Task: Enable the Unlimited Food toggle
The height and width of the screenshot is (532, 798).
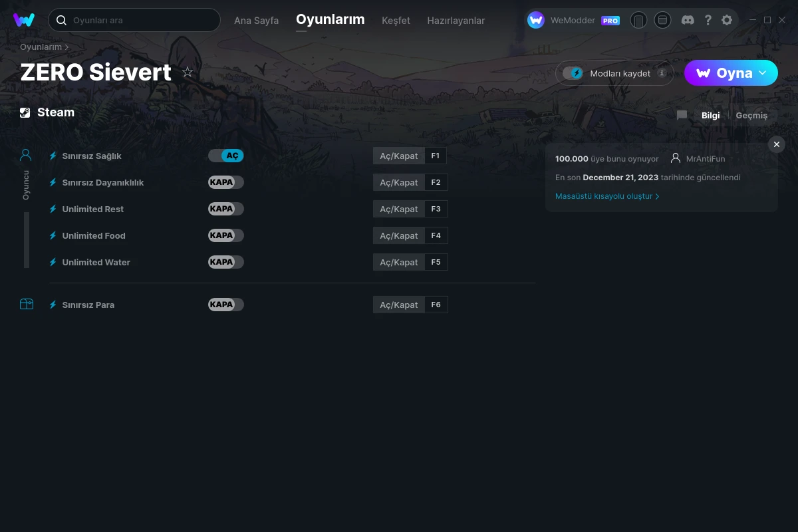Action: tap(226, 235)
